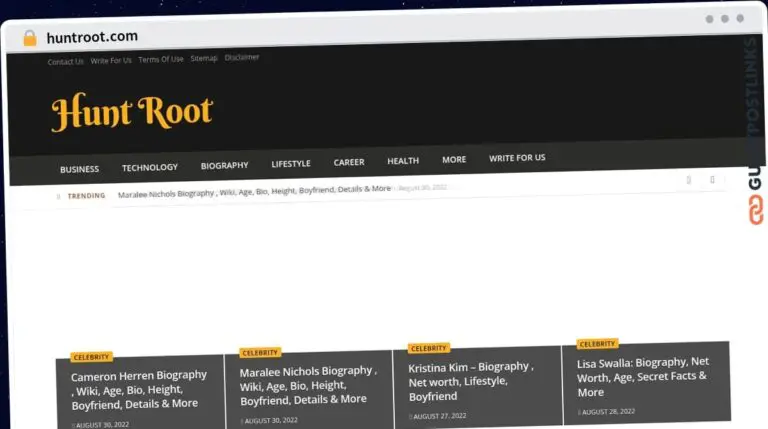Screen dimensions: 768x429
Task: Open the Terms Of Use link
Action: 161,60
